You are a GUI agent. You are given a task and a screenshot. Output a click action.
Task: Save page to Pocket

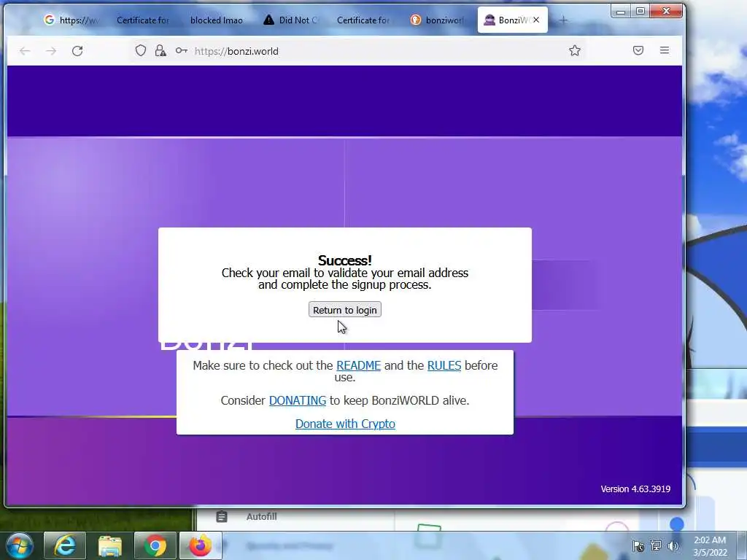(x=638, y=50)
